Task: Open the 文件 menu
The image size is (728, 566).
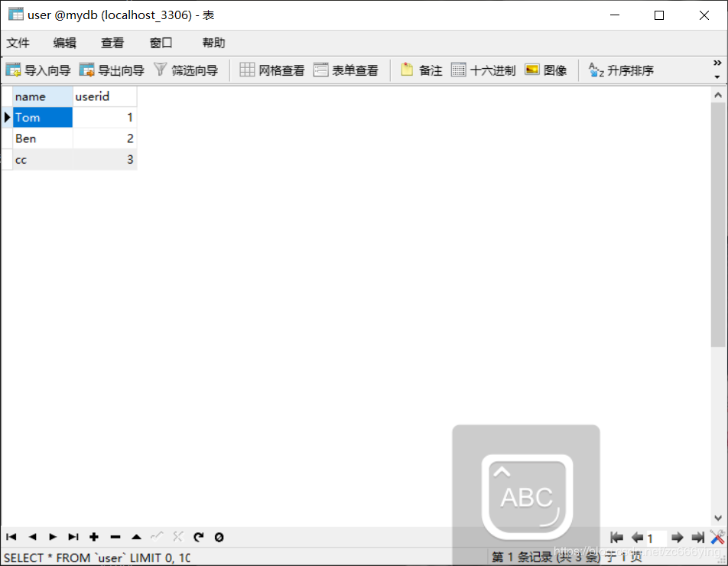Action: (x=18, y=43)
